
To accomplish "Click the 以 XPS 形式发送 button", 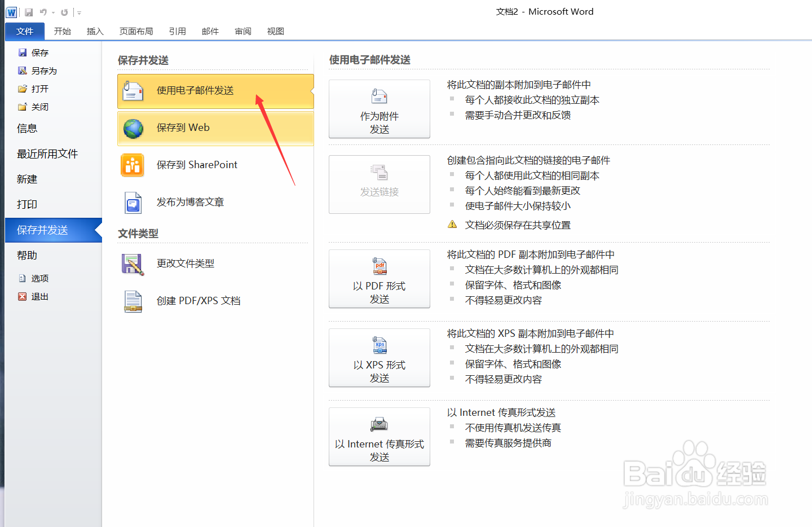I will 379,358.
